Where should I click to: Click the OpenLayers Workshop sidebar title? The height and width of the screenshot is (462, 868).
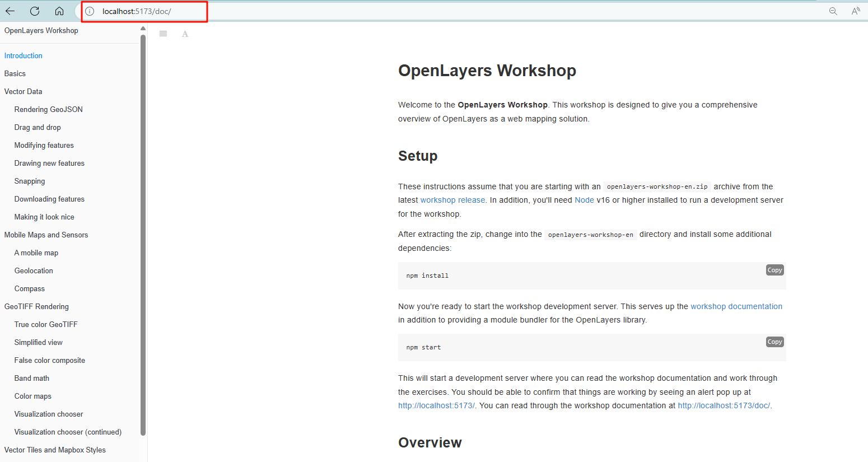click(x=41, y=31)
